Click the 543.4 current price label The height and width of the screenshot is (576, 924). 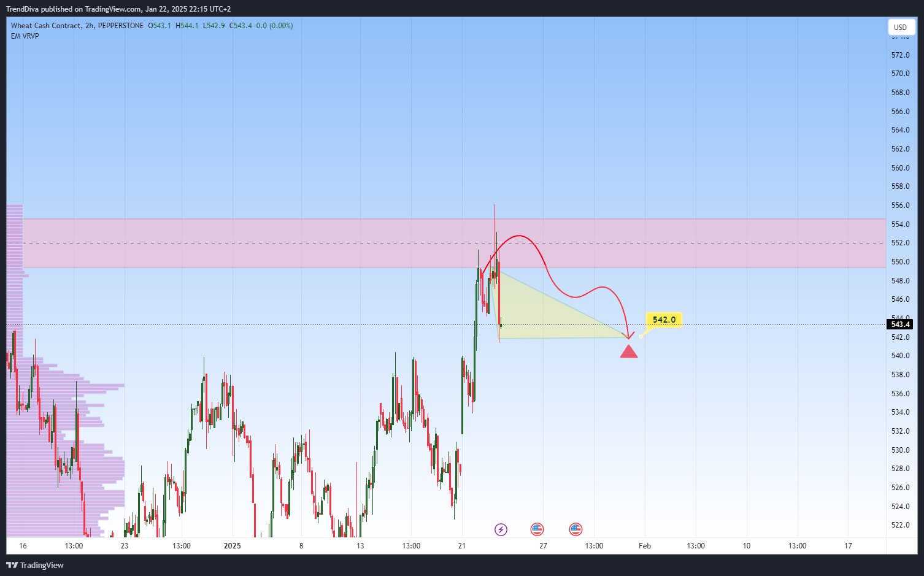(x=900, y=324)
